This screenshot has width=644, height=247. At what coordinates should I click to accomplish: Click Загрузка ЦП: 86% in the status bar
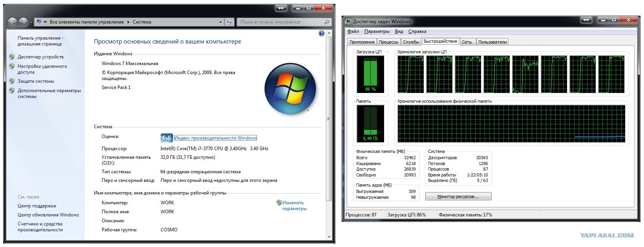(406, 215)
